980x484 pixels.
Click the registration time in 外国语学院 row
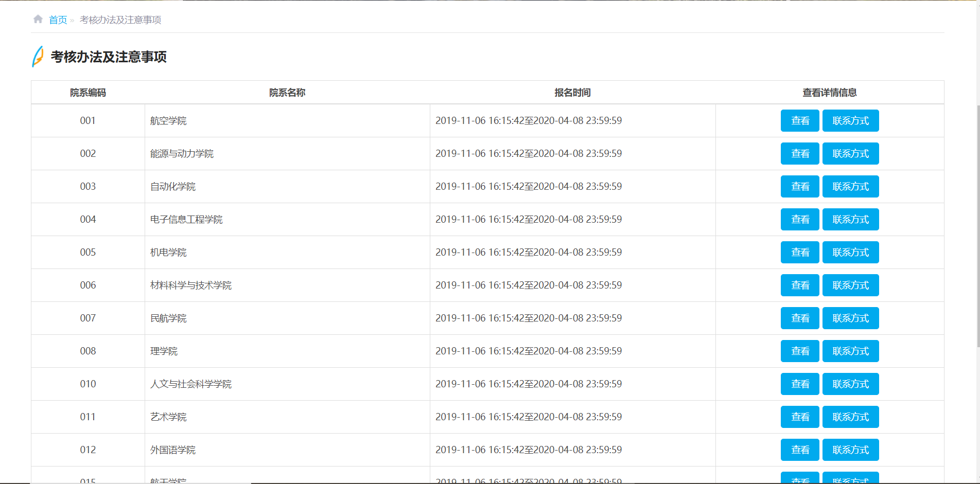point(529,450)
